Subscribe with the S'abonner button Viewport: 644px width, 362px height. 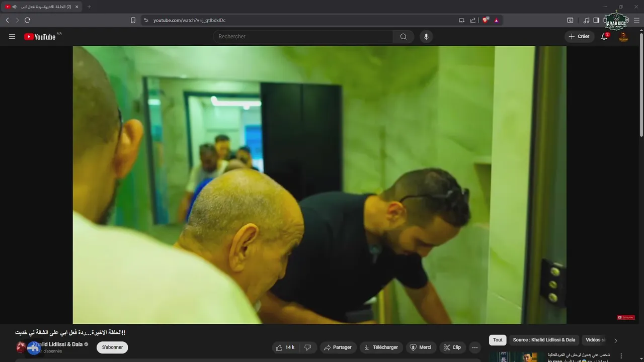112,347
